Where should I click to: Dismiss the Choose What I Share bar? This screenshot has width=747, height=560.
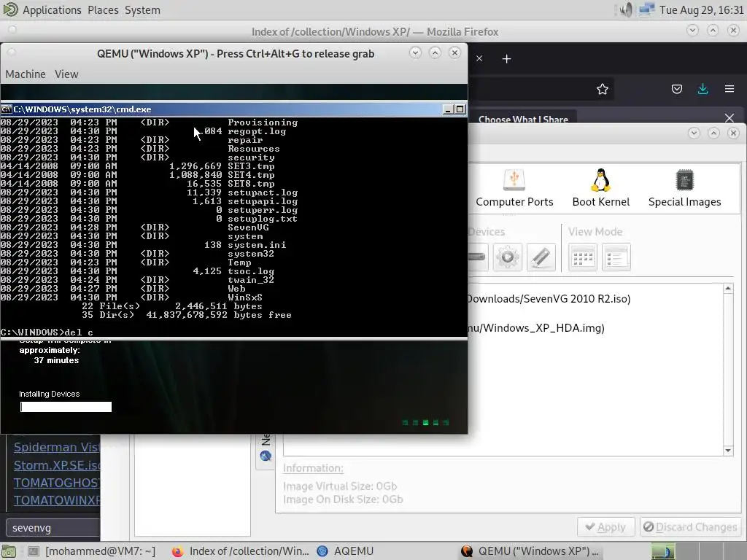729,117
